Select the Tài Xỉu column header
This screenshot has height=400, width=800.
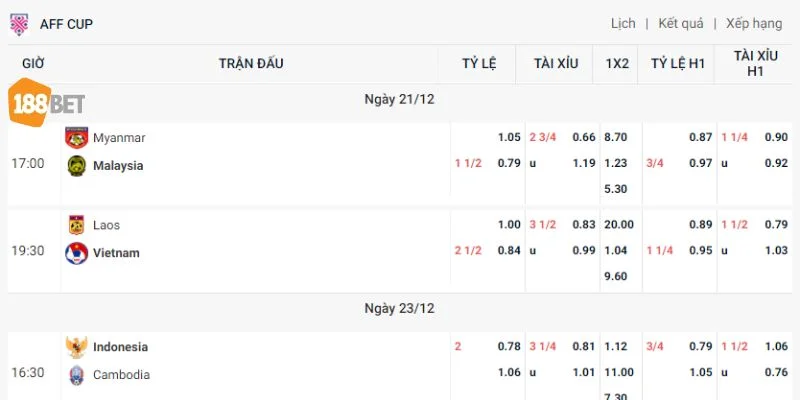coord(556,64)
